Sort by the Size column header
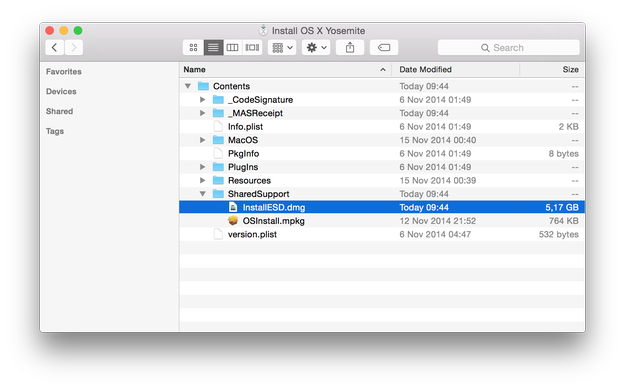625x389 pixels. coord(552,70)
